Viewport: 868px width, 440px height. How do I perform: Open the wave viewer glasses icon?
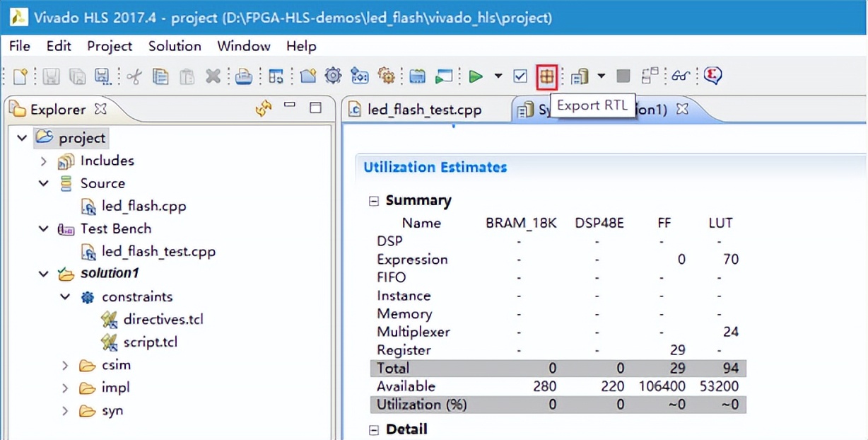tap(681, 76)
